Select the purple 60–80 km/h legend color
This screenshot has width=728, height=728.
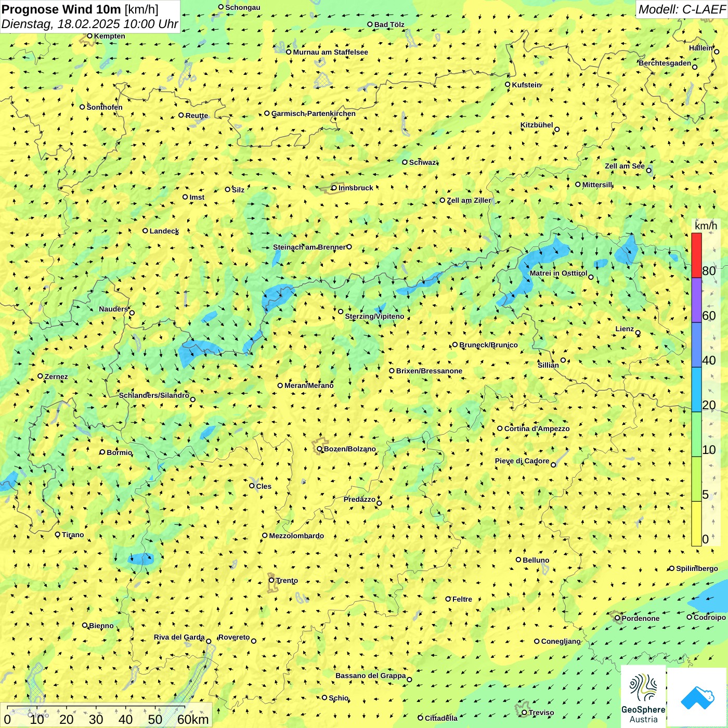[696, 300]
